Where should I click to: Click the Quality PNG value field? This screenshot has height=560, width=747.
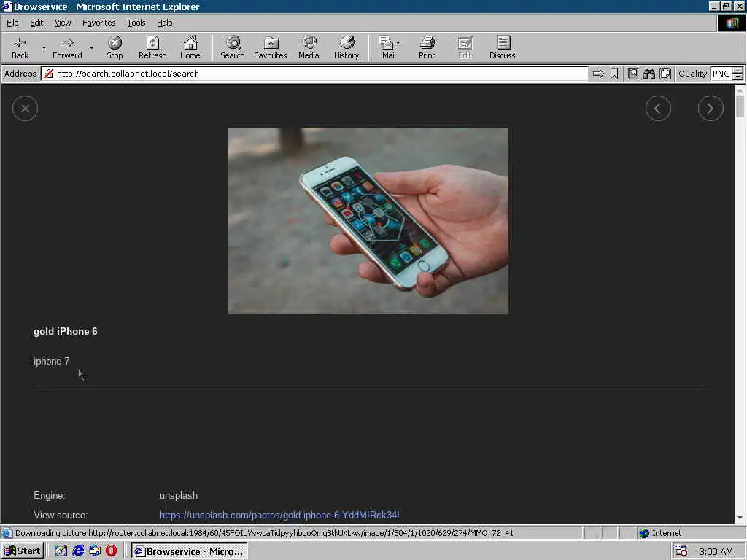tap(721, 74)
